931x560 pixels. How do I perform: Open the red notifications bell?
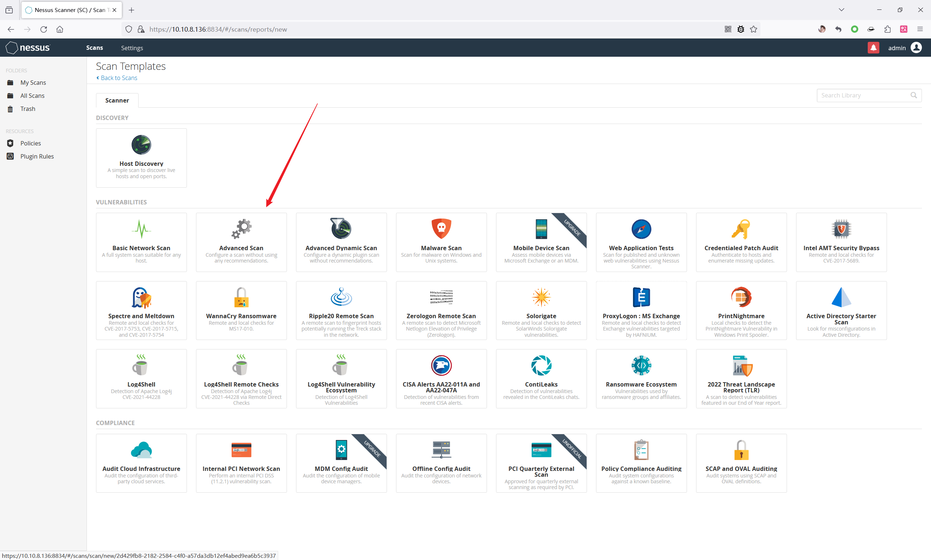(x=873, y=48)
